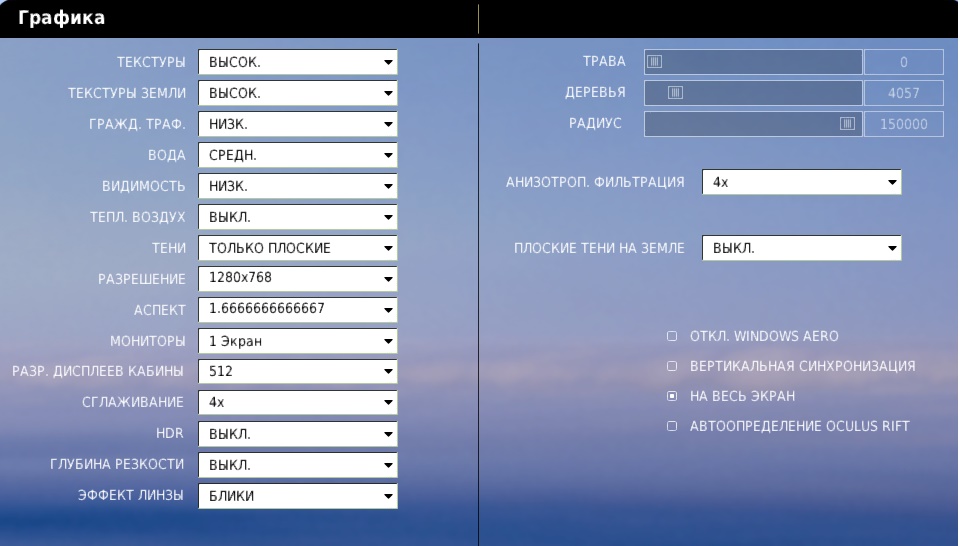The height and width of the screenshot is (546, 960).
Task: Open РАЗР. ДИСПЛЕЕВ КАБИНЫ dropdown
Action: [x=298, y=372]
